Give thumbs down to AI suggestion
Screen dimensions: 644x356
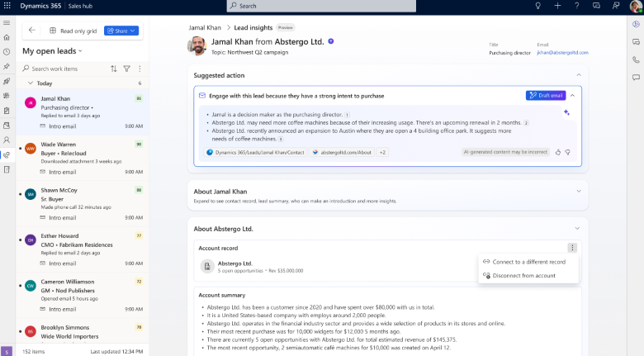pyautogui.click(x=567, y=152)
